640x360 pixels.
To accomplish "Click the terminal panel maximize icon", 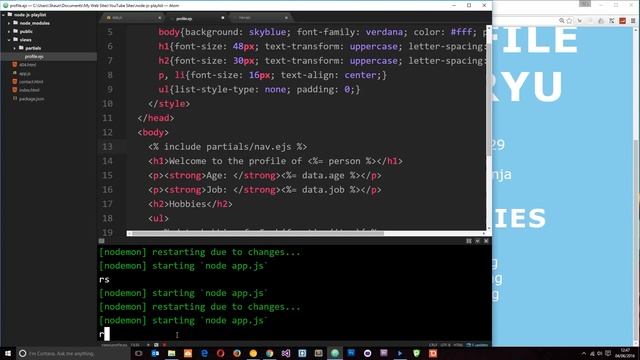I will click(469, 241).
